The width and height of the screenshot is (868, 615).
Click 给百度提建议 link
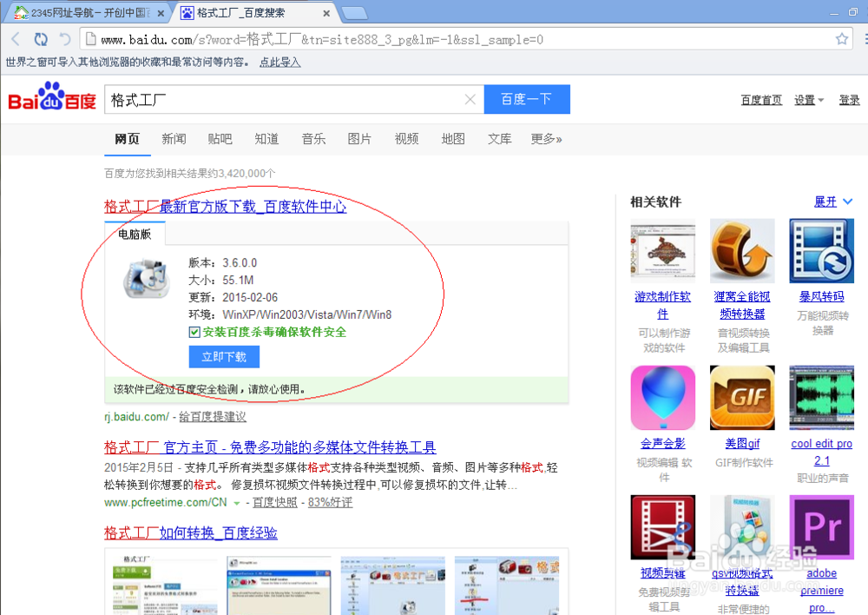213,417
